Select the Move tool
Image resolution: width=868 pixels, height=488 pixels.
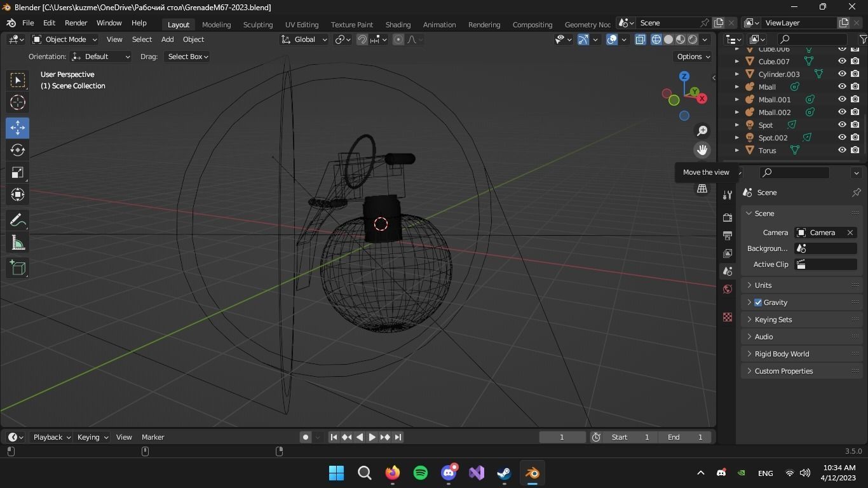coord(18,127)
